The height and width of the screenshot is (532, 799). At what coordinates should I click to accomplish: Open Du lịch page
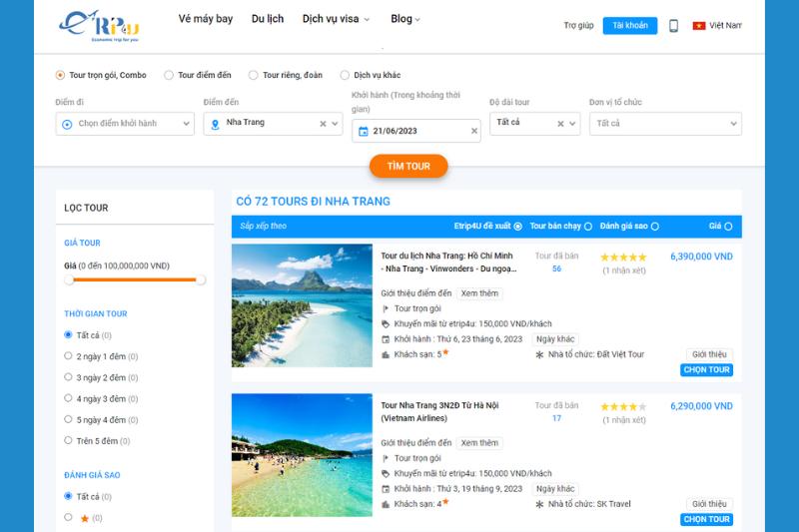pyautogui.click(x=268, y=19)
